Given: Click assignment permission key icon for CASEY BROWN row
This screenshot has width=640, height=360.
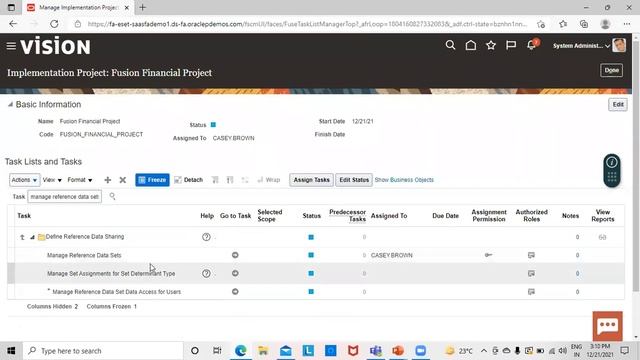Looking at the screenshot, I should click(489, 255).
